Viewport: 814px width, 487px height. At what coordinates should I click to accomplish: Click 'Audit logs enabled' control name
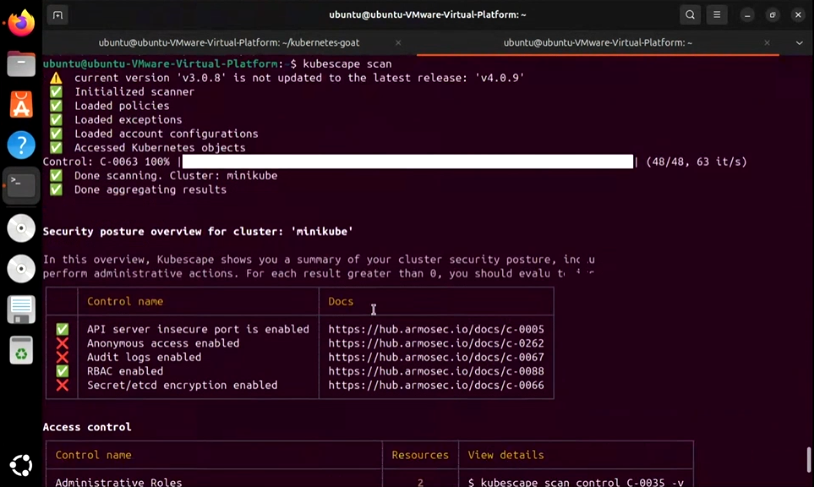[144, 357]
